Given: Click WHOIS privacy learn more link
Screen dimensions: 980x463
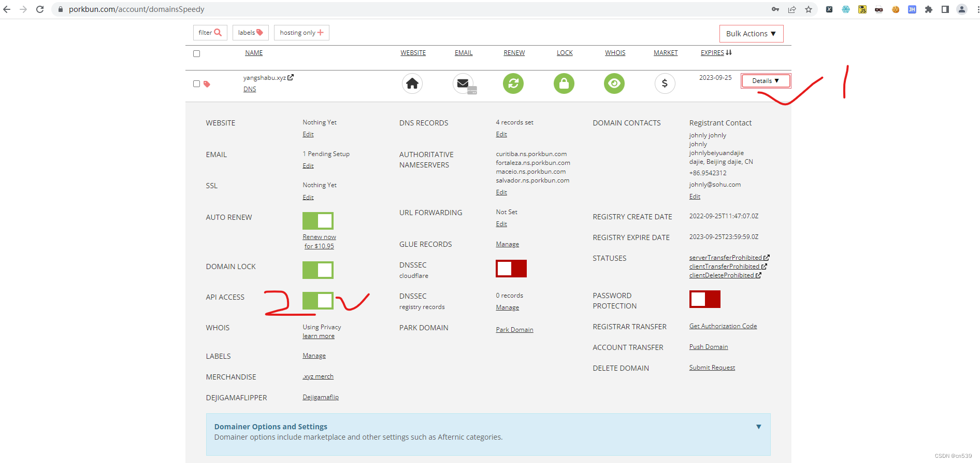Looking at the screenshot, I should (x=319, y=336).
